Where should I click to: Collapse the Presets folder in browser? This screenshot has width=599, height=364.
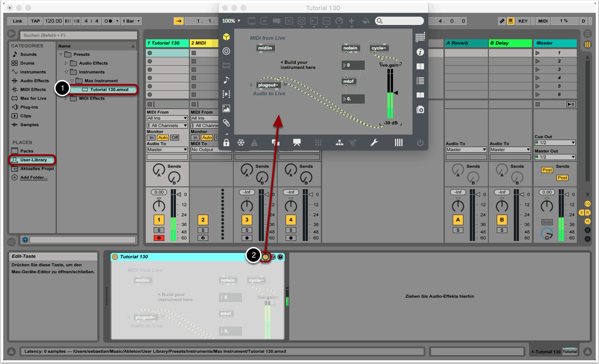(61, 55)
